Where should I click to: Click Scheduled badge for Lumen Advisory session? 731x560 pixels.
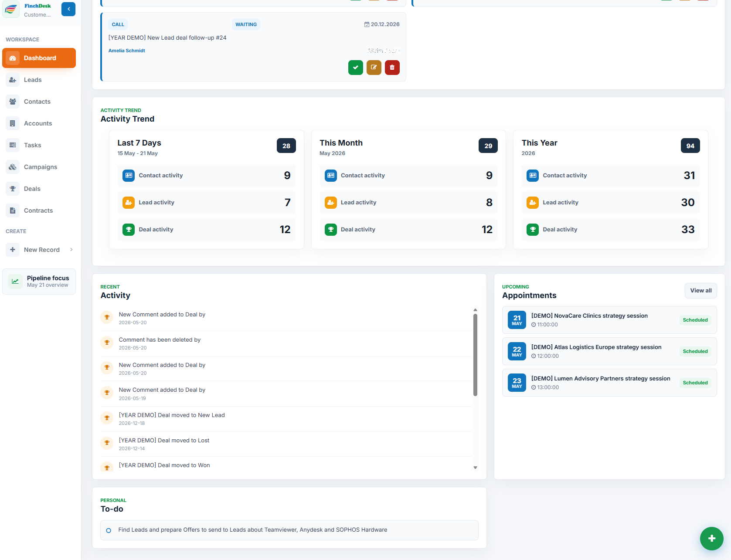click(x=695, y=383)
